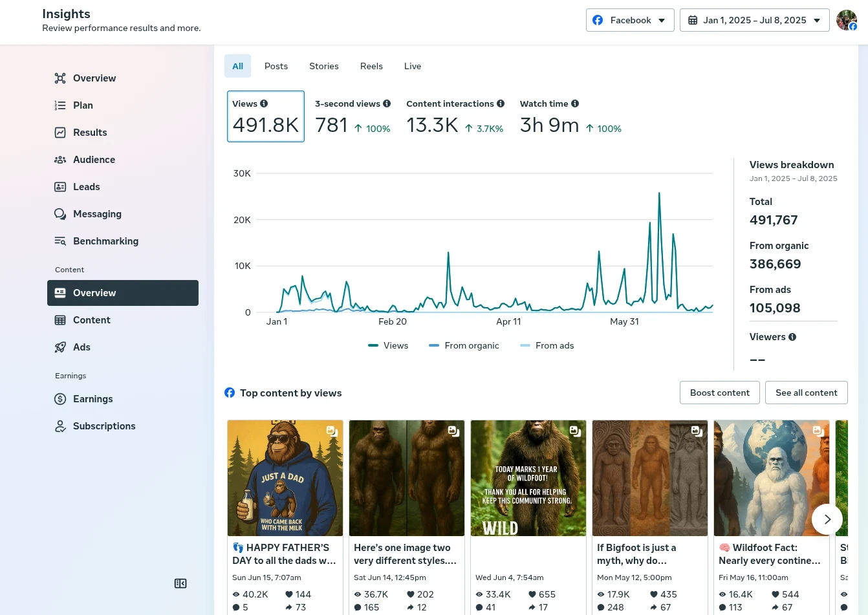The width and height of the screenshot is (868, 615).
Task: Open the Wildfoot Fact post thumbnail
Action: (x=772, y=478)
